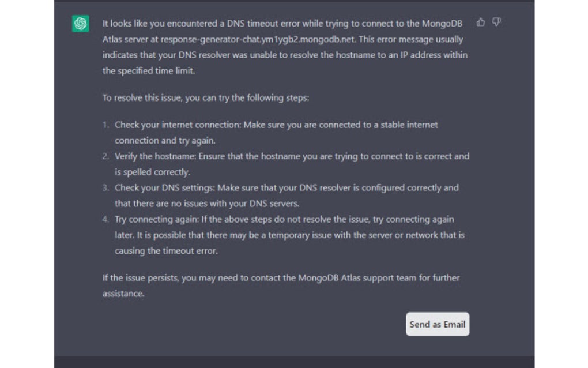588x368 pixels.
Task: Rate the answer positively with the like icon
Action: (481, 21)
